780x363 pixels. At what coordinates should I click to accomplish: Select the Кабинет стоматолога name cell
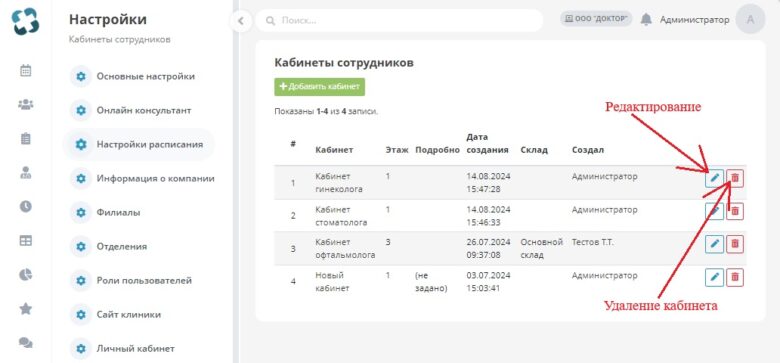[x=341, y=216]
